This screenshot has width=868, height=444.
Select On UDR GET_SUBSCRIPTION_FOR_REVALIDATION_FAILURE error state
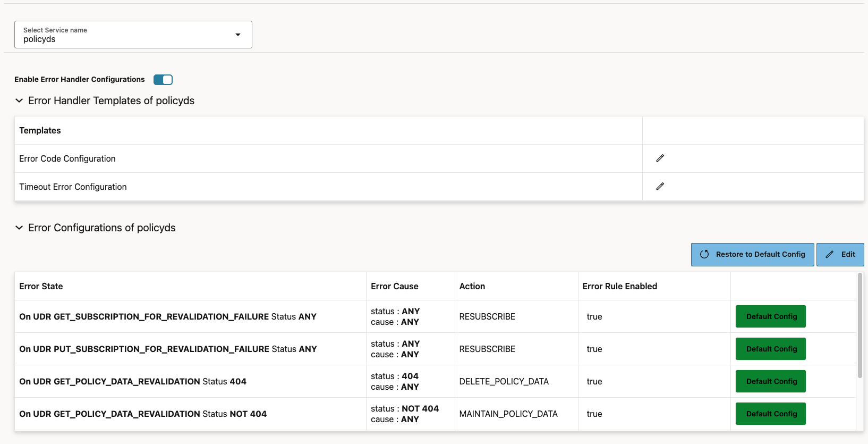tap(168, 316)
